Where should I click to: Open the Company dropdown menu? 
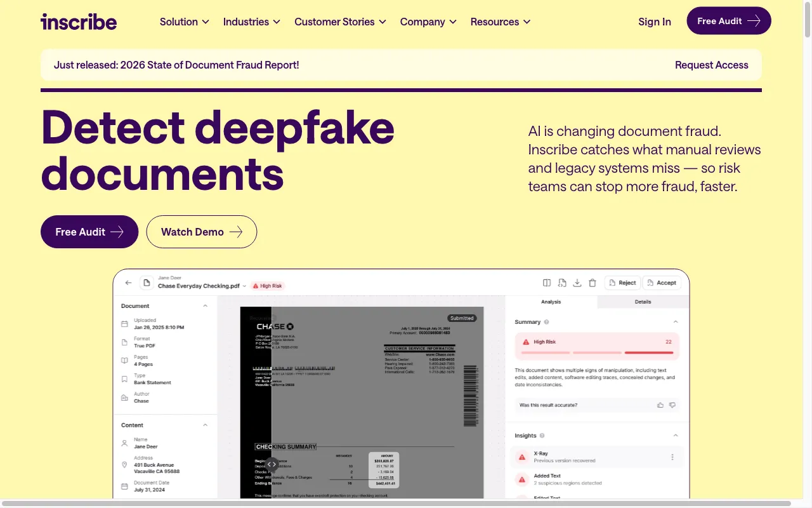pos(428,22)
